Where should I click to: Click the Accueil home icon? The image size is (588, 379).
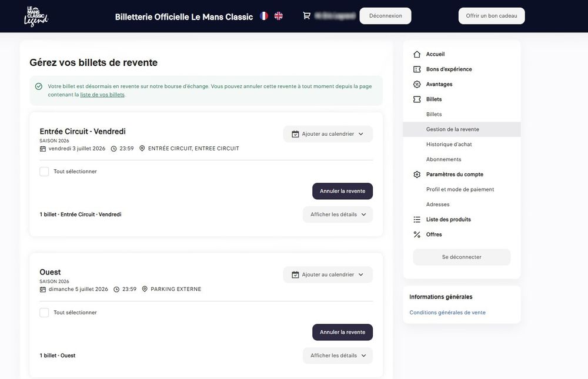417,55
